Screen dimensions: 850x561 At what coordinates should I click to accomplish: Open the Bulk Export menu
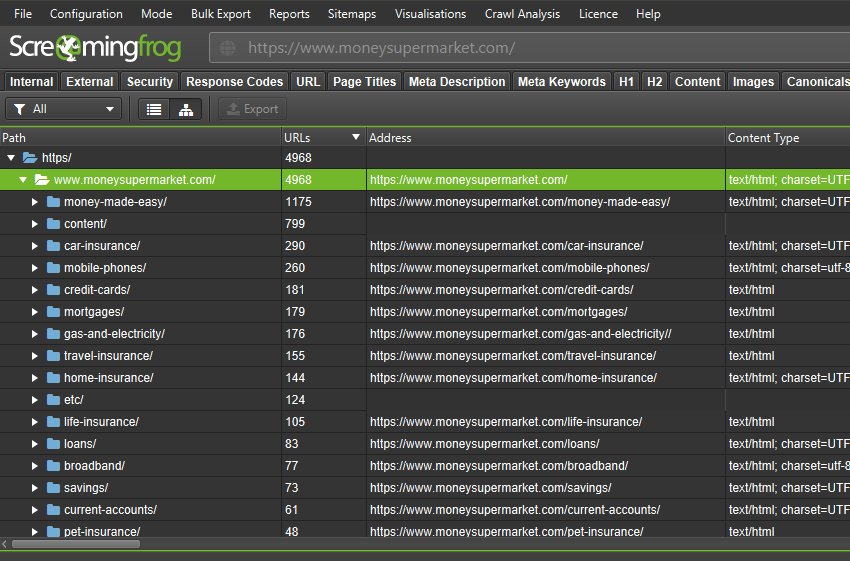pos(221,14)
